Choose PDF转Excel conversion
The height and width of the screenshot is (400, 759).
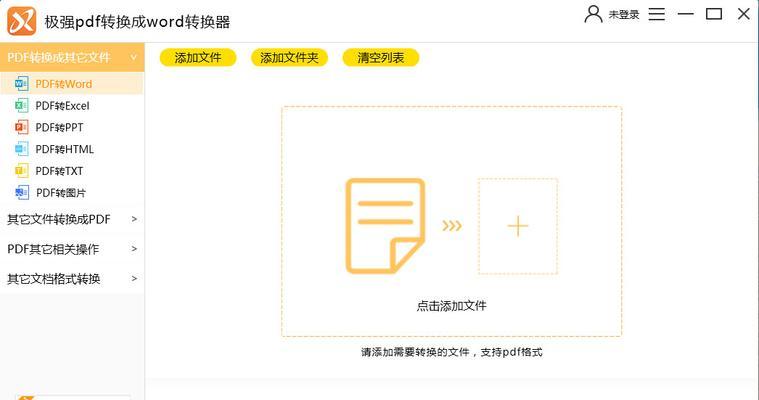click(x=62, y=106)
